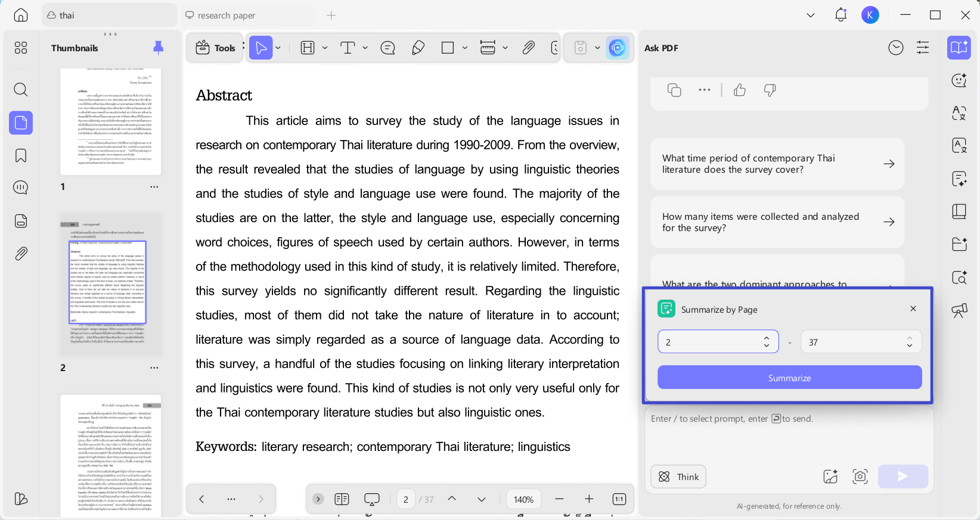Image resolution: width=980 pixels, height=520 pixels.
Task: Select the Text tool
Action: (348, 48)
